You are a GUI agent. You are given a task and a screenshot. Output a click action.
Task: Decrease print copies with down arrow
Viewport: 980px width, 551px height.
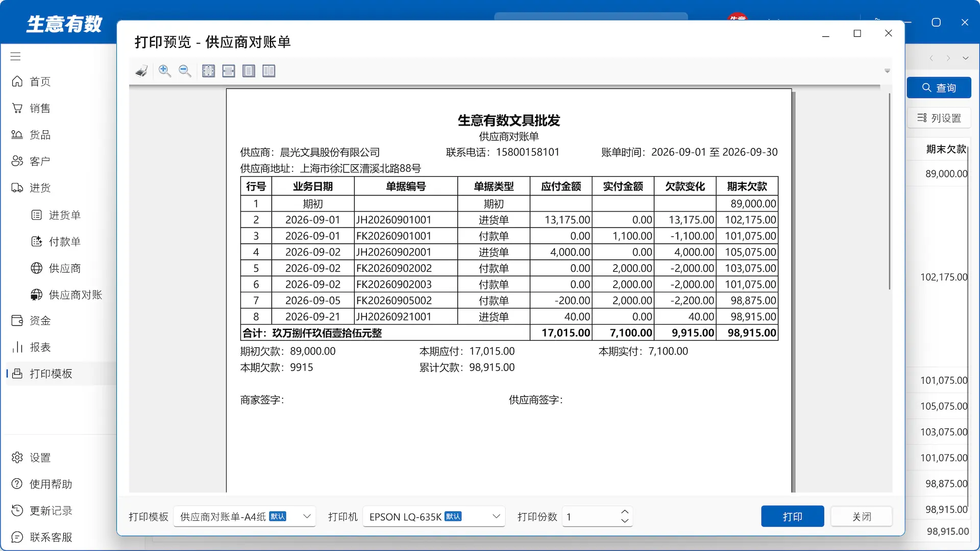[x=625, y=521]
